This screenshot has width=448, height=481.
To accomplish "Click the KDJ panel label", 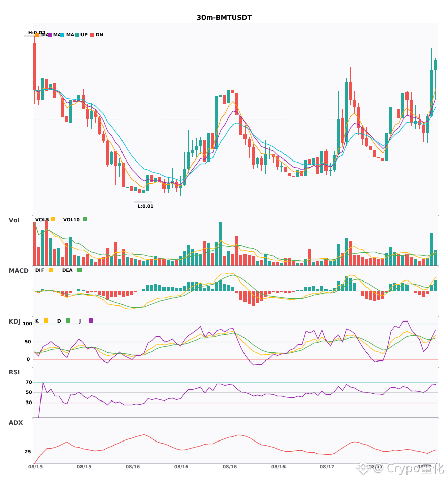I will [14, 322].
